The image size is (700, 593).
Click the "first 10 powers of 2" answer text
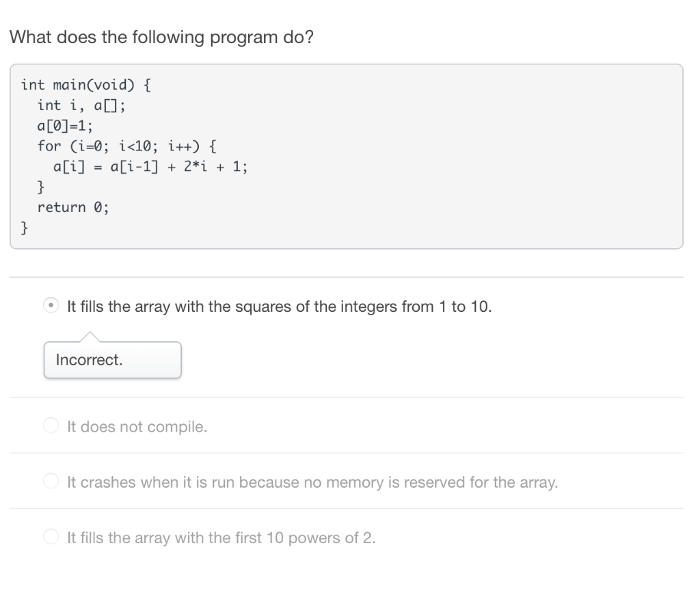tap(221, 538)
